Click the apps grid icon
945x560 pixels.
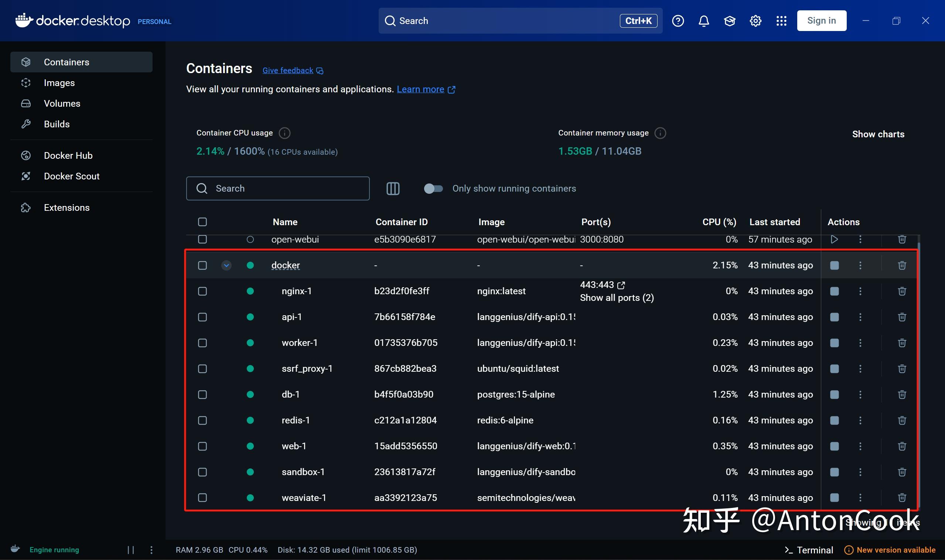(x=781, y=21)
